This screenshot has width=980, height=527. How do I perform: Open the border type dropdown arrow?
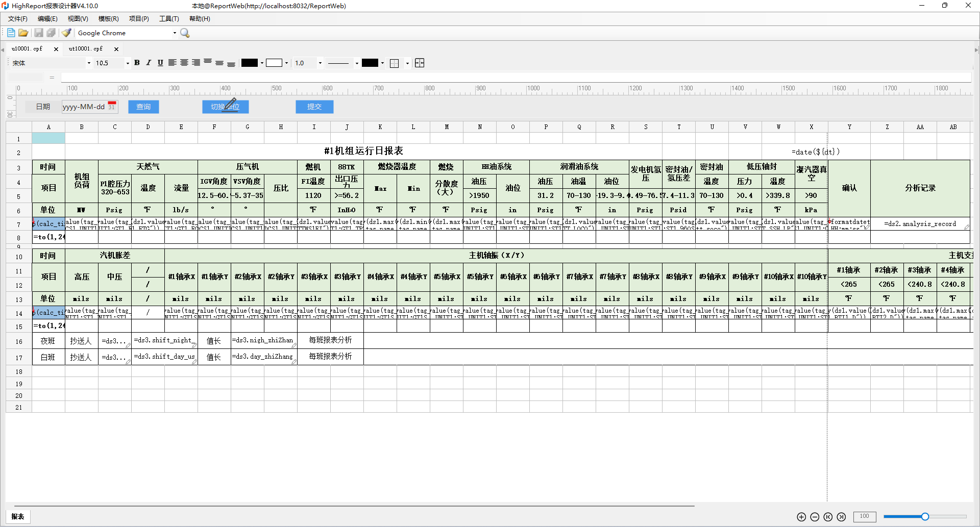(407, 63)
